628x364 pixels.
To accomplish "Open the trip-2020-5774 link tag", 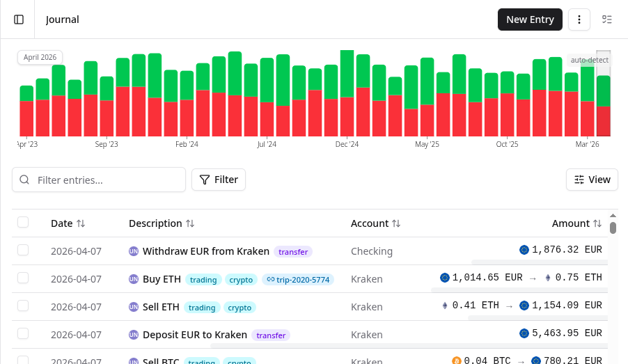I will [297, 279].
